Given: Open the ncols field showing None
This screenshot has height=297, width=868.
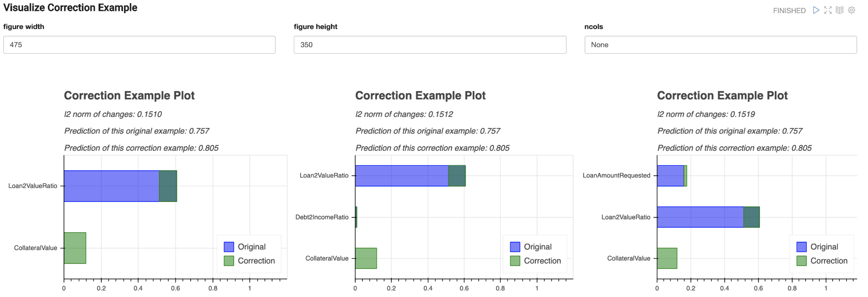Looking at the screenshot, I should pyautogui.click(x=721, y=45).
